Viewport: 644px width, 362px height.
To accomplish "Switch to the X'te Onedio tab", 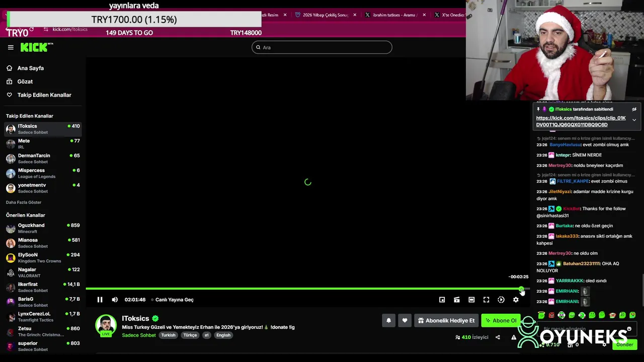I will (x=450, y=15).
